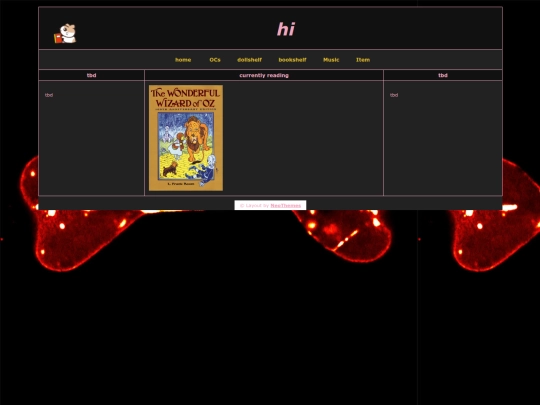Select the Item navigation link
Viewport: 540px width, 405px height.
pos(363,60)
